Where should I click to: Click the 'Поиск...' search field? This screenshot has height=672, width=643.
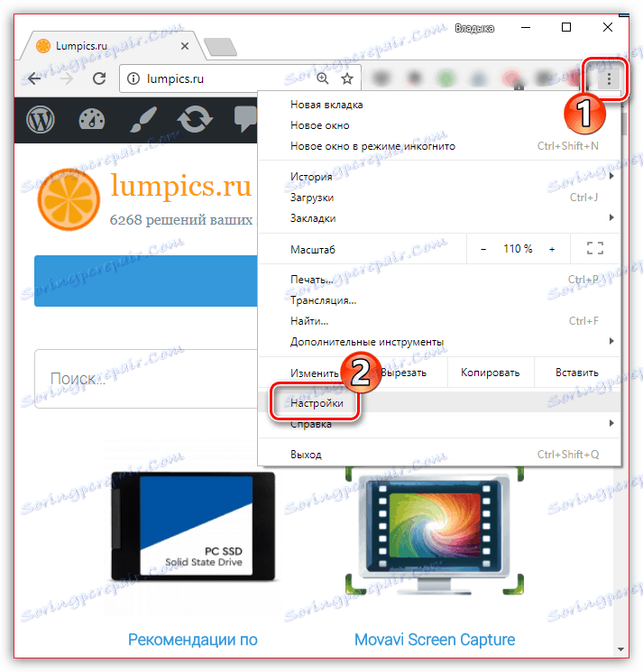pos(146,379)
